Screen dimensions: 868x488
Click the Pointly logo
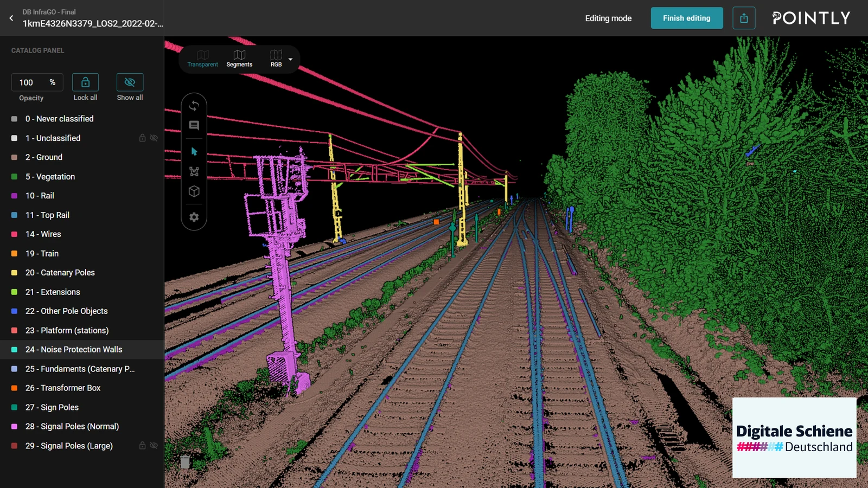[811, 18]
